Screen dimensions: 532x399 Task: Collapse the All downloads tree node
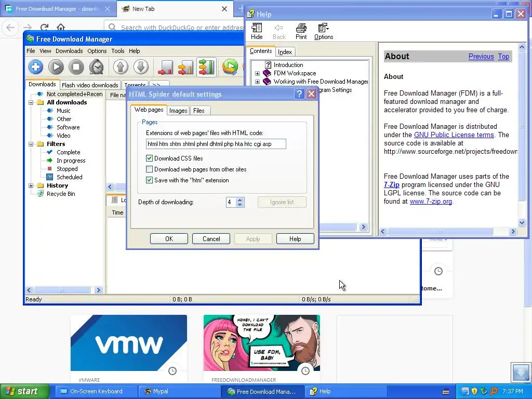(31, 102)
